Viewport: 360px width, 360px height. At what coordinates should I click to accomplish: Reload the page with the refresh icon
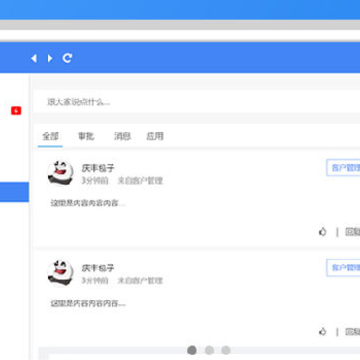[x=67, y=58]
